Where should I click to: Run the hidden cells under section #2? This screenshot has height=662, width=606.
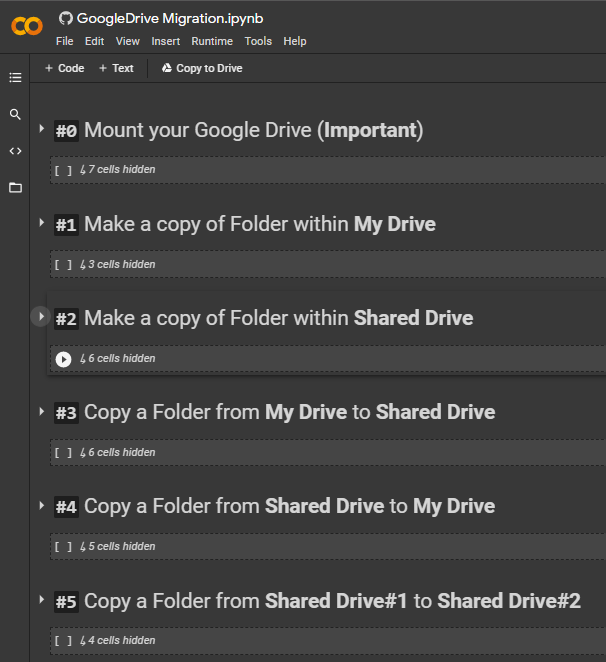click(x=63, y=359)
